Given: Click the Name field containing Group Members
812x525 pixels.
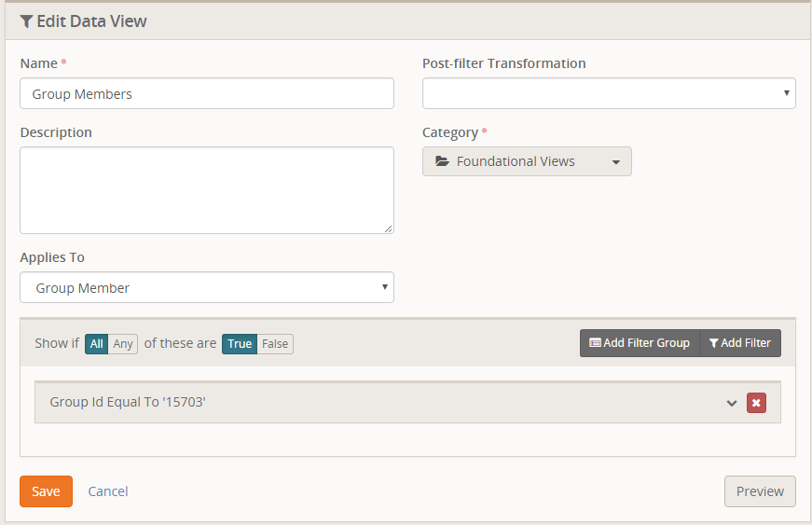Looking at the screenshot, I should 206,93.
